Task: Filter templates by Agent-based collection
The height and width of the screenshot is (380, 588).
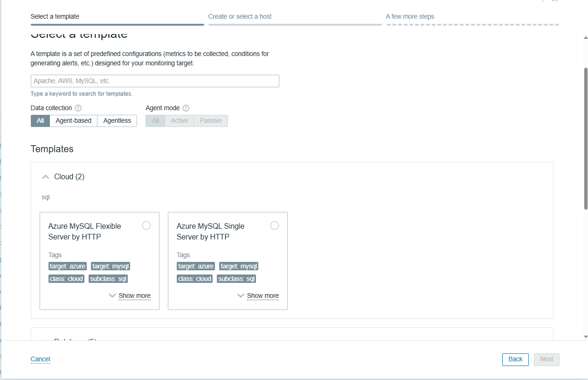Action: [74, 121]
